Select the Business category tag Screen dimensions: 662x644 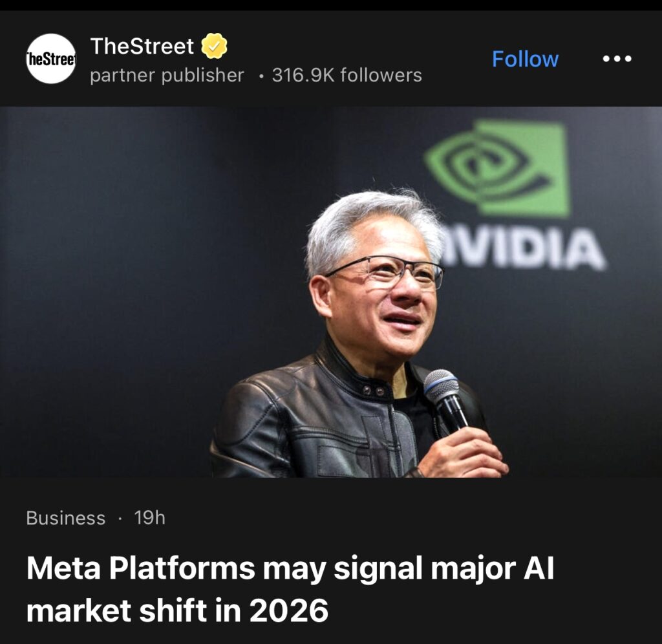pos(66,518)
